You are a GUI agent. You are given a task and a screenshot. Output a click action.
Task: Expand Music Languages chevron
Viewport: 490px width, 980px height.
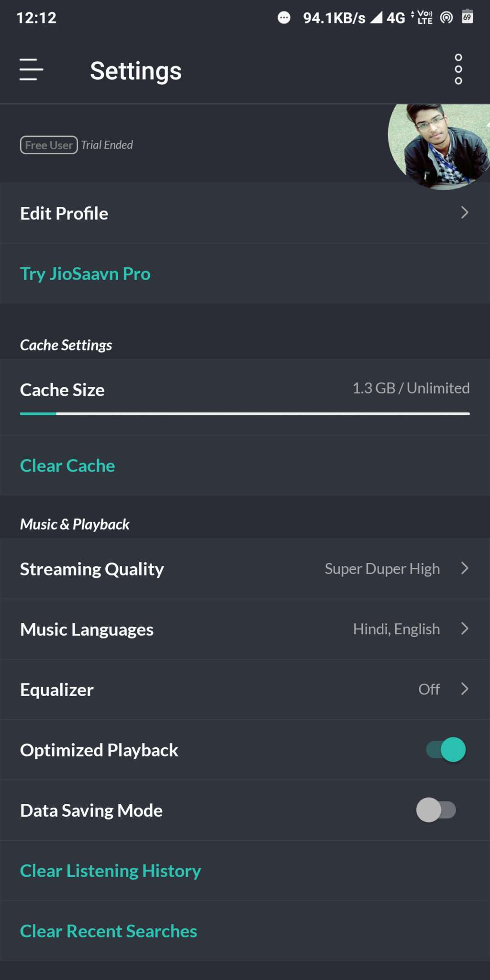[x=464, y=629]
